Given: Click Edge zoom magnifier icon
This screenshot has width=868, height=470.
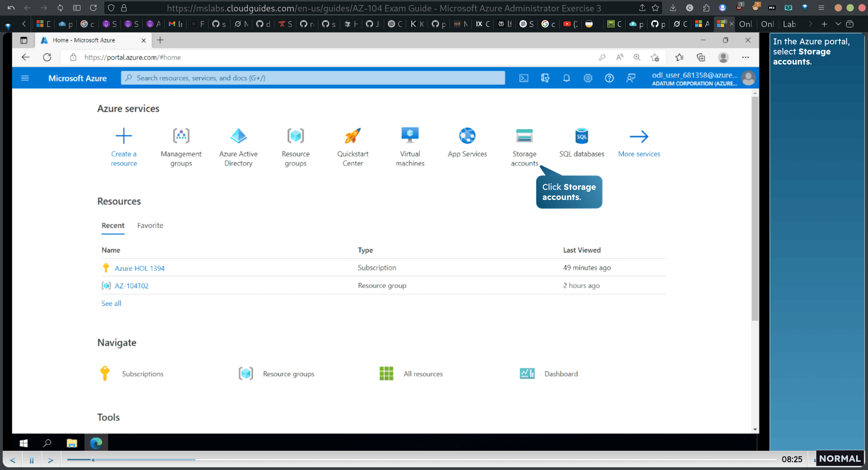Looking at the screenshot, I should click(x=637, y=57).
